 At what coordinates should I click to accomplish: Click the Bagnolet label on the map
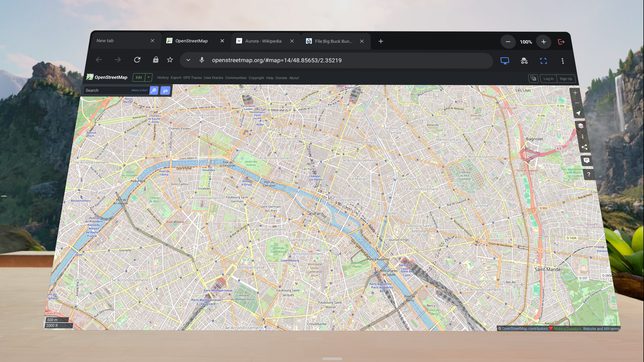pyautogui.click(x=535, y=139)
